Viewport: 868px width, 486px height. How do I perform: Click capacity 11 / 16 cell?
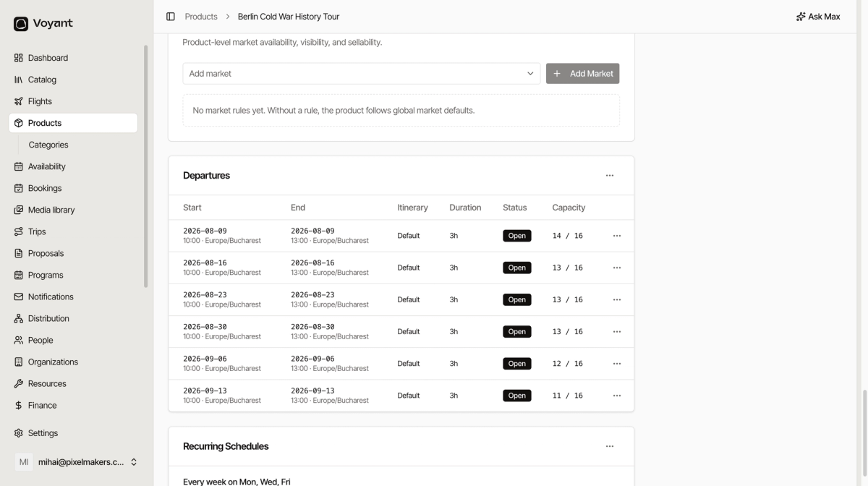[568, 396]
